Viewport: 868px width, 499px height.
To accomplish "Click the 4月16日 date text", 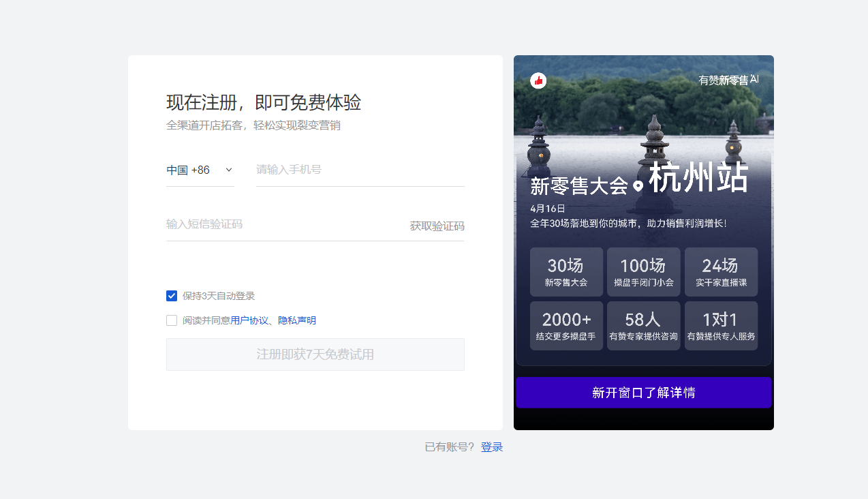I will 548,209.
